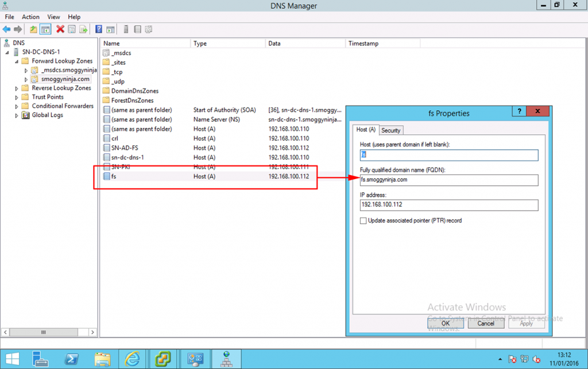
Task: Click the OK button in fs Properties
Action: pos(446,323)
